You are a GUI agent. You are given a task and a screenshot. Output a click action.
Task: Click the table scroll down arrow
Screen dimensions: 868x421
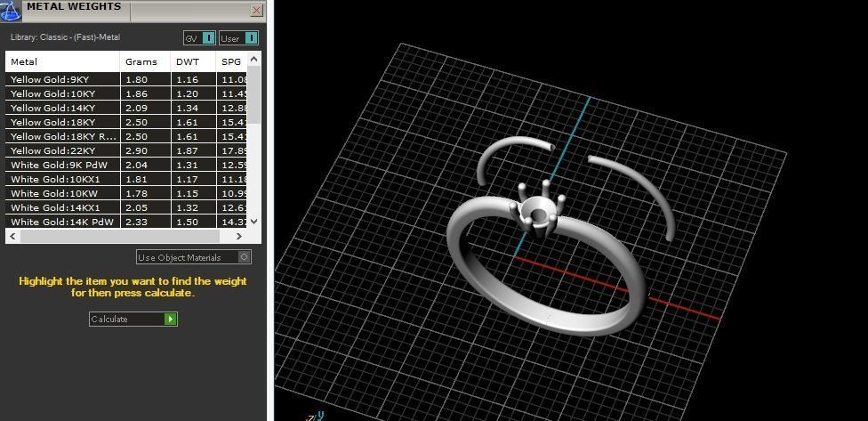pos(254,222)
